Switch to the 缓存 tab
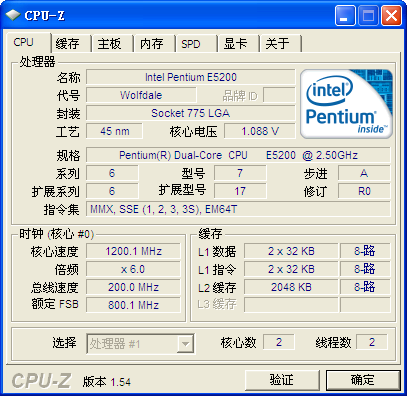Image resolution: width=407 pixels, height=396 pixels. tap(69, 44)
